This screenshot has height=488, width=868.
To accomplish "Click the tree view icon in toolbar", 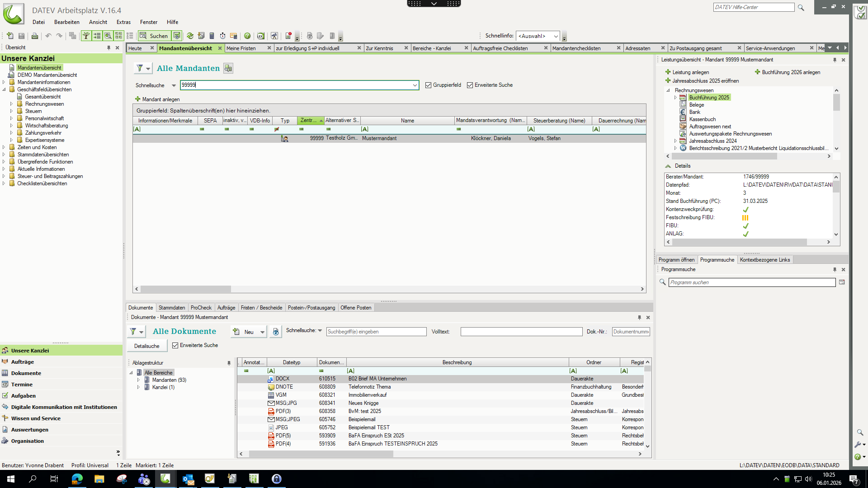I will pyautogui.click(x=86, y=36).
